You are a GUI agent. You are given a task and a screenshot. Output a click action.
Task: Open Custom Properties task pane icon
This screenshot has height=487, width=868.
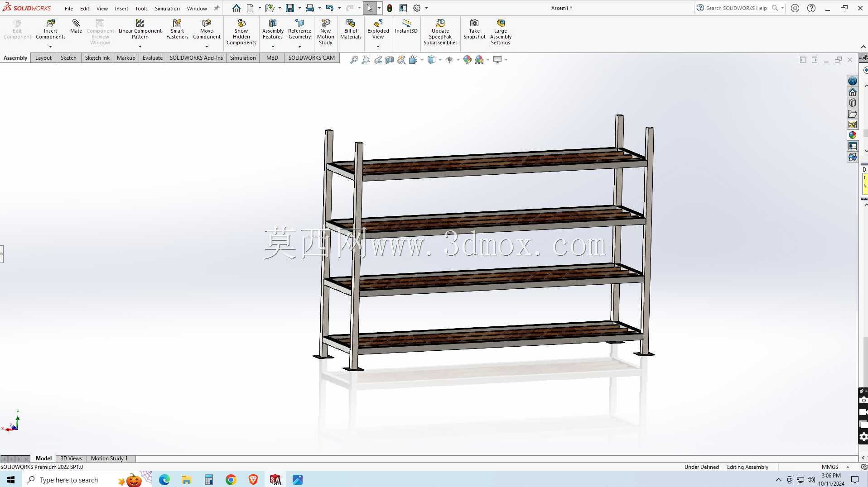pyautogui.click(x=853, y=146)
